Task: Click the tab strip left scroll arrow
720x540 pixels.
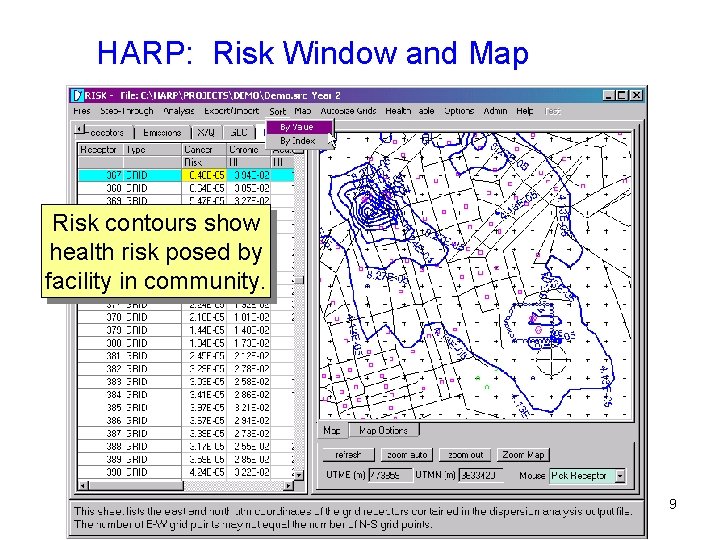Action: click(80, 129)
